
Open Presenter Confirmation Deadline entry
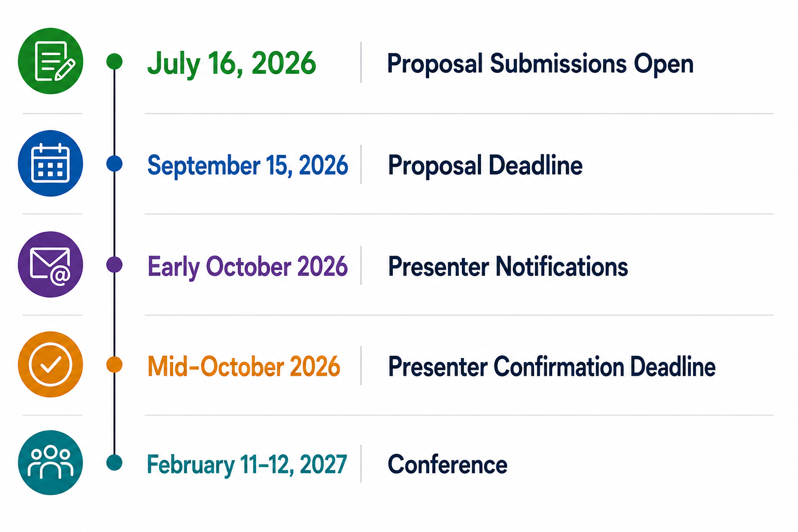[x=552, y=367]
